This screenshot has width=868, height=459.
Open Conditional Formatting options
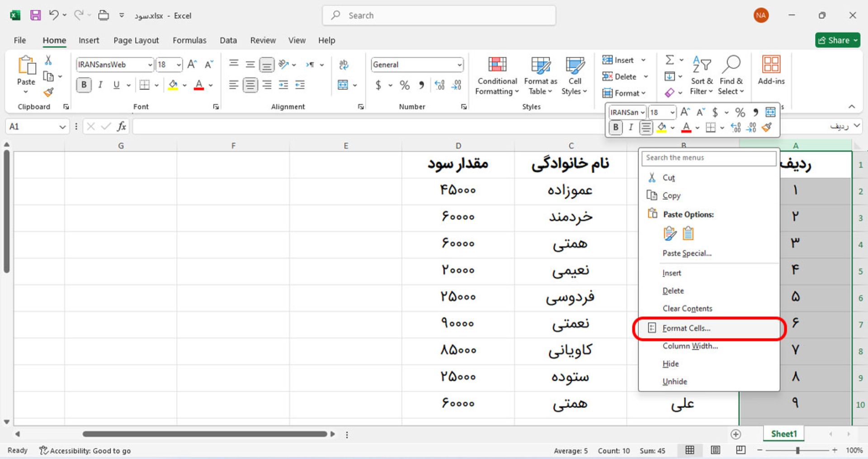coord(496,76)
